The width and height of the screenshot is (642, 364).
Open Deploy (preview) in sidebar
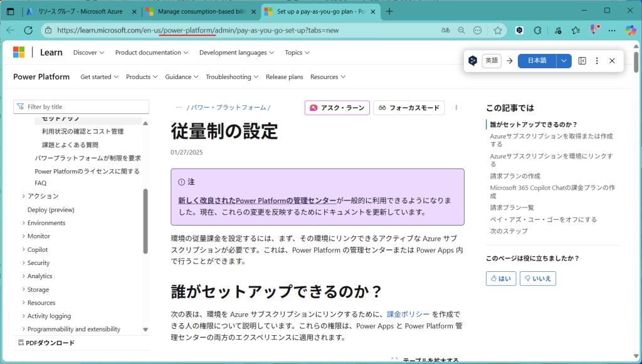(51, 210)
